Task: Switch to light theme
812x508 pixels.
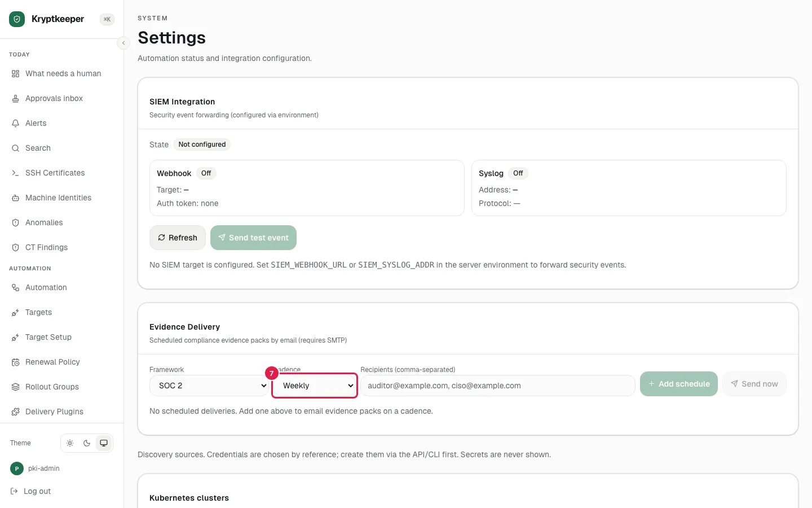Action: [70, 443]
